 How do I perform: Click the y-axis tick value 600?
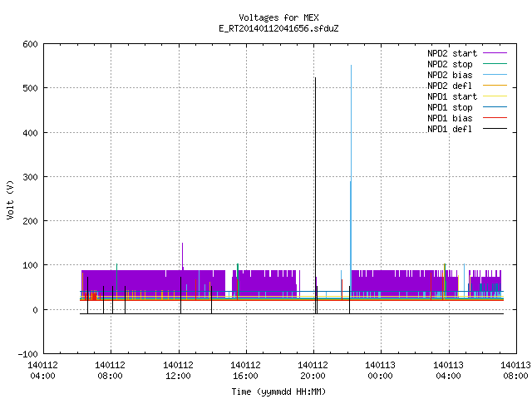[30, 44]
